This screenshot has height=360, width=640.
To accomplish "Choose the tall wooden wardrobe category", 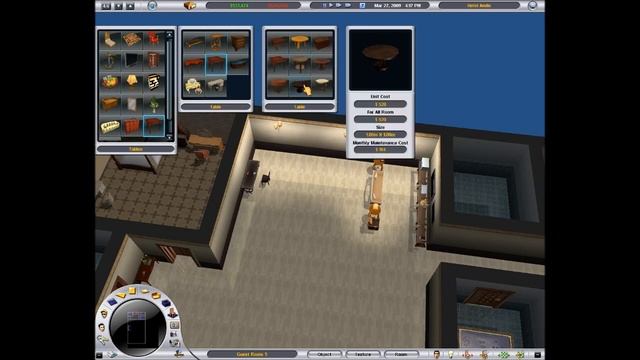I will click(154, 61).
